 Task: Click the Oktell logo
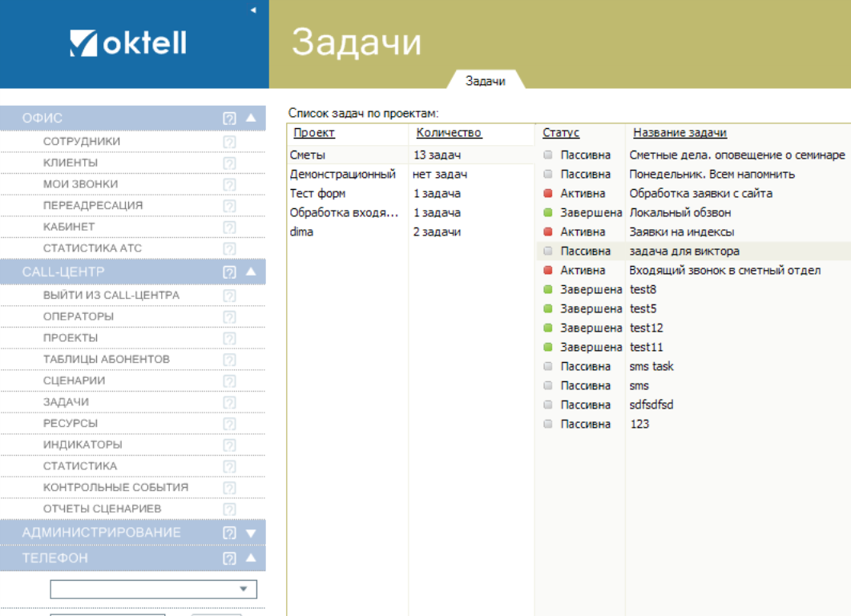click(x=128, y=43)
